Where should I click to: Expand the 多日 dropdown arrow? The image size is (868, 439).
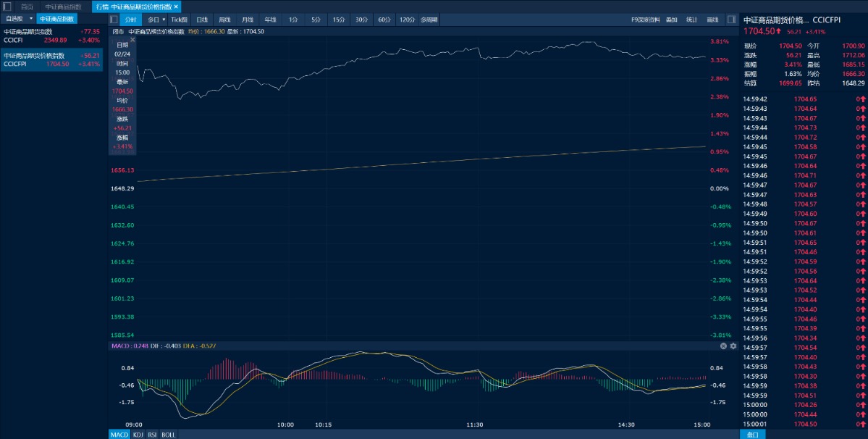pyautogui.click(x=164, y=20)
